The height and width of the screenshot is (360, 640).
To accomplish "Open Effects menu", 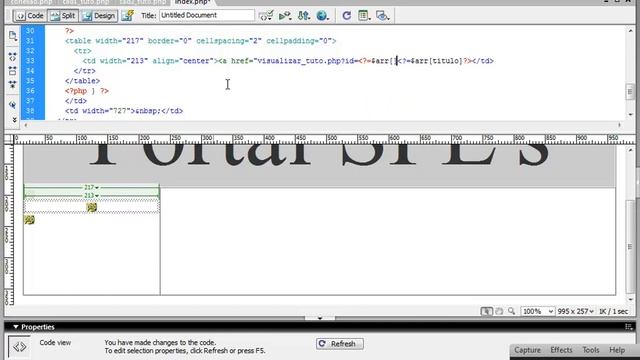I will pyautogui.click(x=561, y=350).
